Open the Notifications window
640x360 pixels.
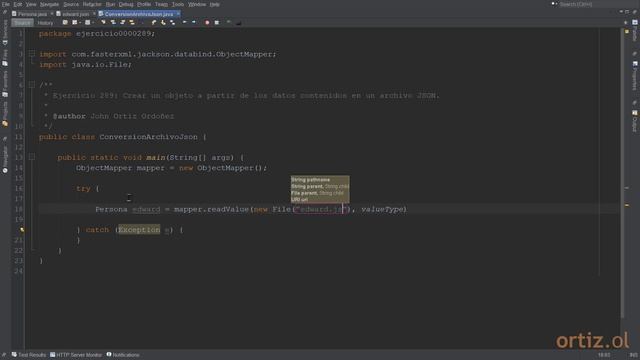[123, 355]
